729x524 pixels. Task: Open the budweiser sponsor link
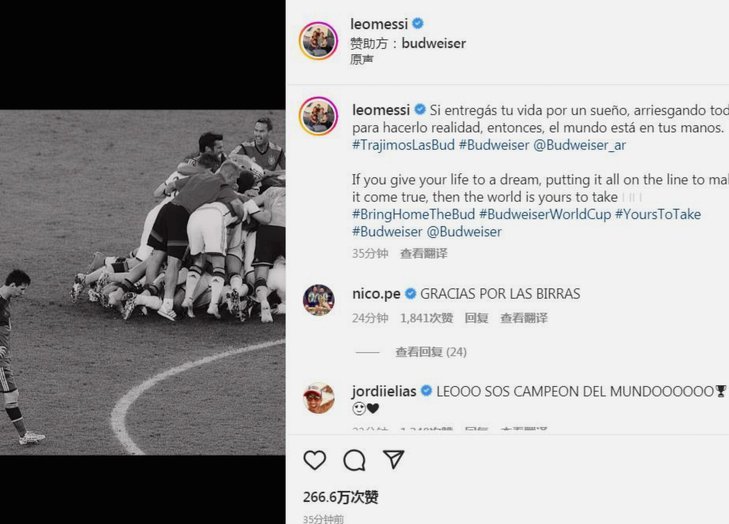tap(433, 43)
